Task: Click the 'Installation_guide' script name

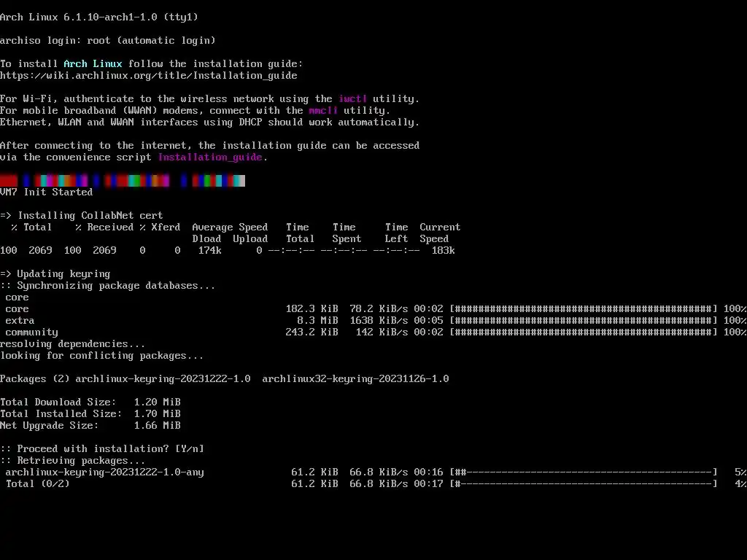Action: tap(210, 157)
